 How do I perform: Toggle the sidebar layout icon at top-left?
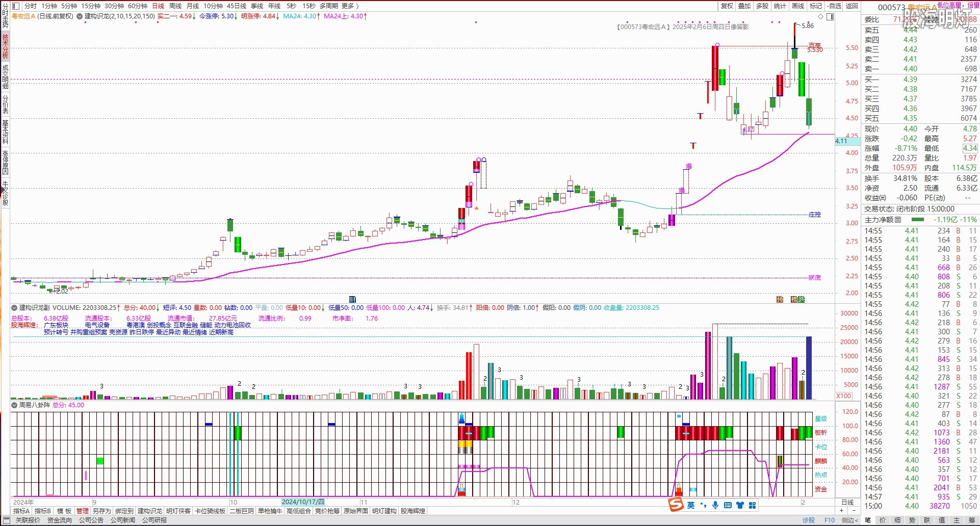coord(15,6)
